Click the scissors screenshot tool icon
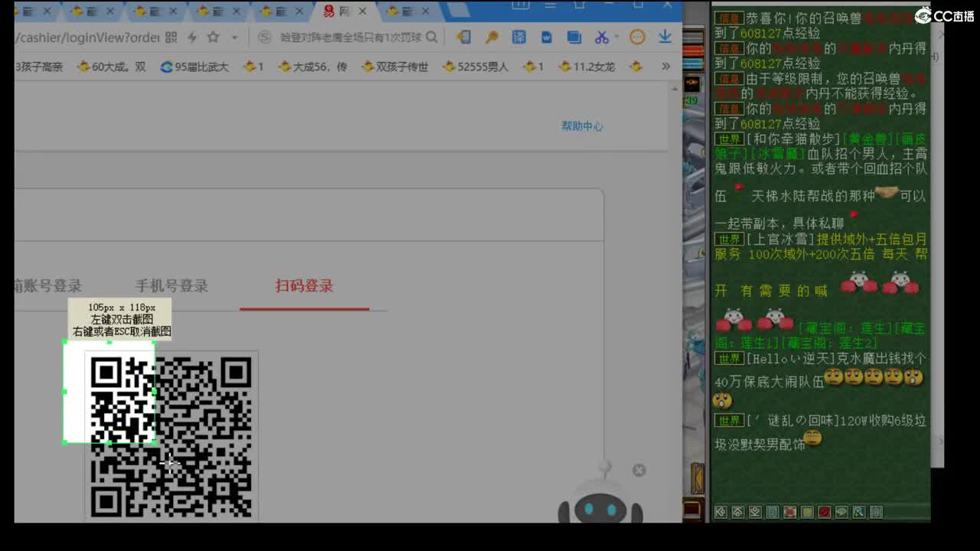The image size is (980, 551). (x=601, y=37)
